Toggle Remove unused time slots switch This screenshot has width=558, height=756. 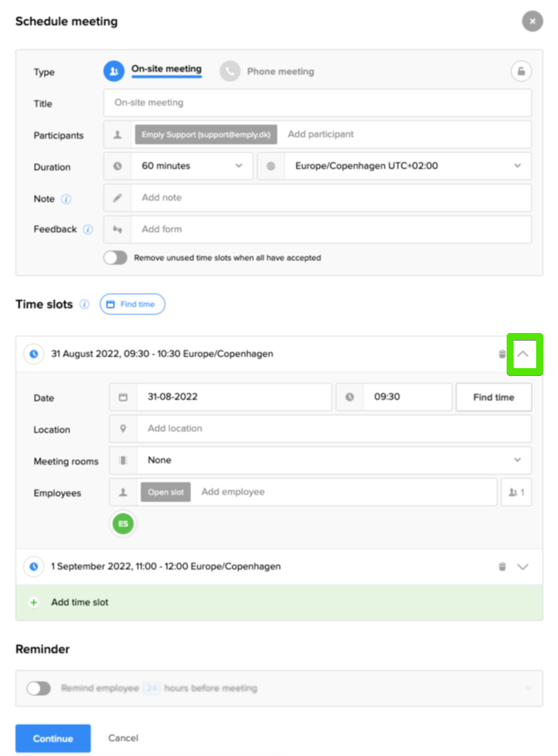pyautogui.click(x=115, y=258)
